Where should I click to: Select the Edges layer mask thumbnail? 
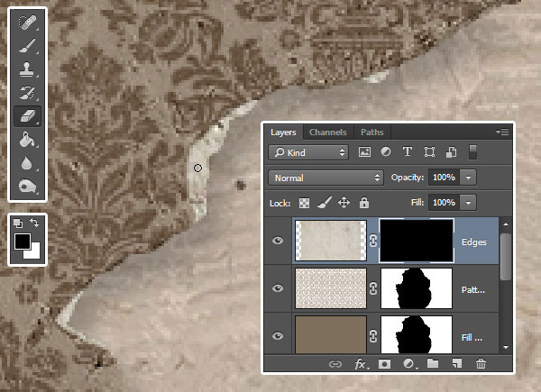point(416,241)
